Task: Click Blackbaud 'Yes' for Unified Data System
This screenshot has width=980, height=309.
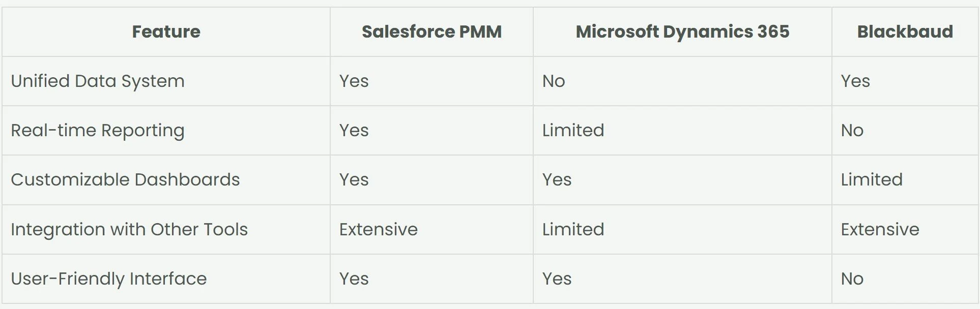Action: (x=855, y=81)
